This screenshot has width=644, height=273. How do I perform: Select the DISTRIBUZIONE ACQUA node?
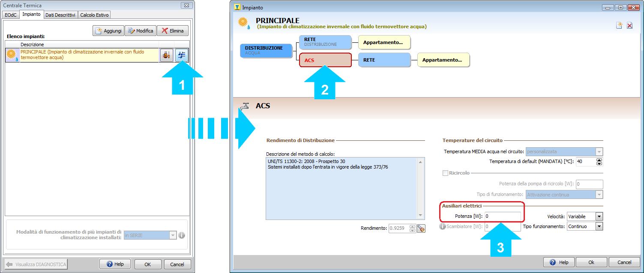[x=266, y=50]
